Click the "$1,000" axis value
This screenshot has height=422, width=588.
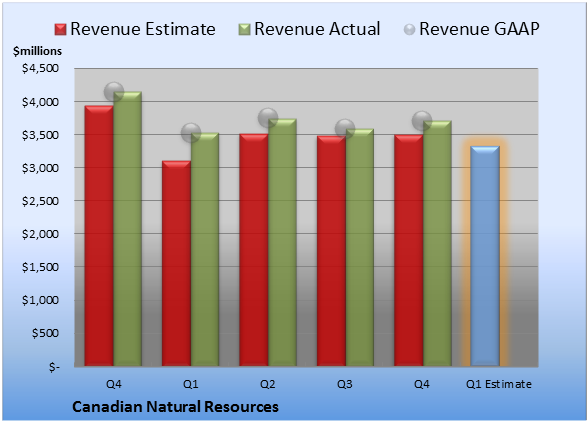tap(40, 300)
